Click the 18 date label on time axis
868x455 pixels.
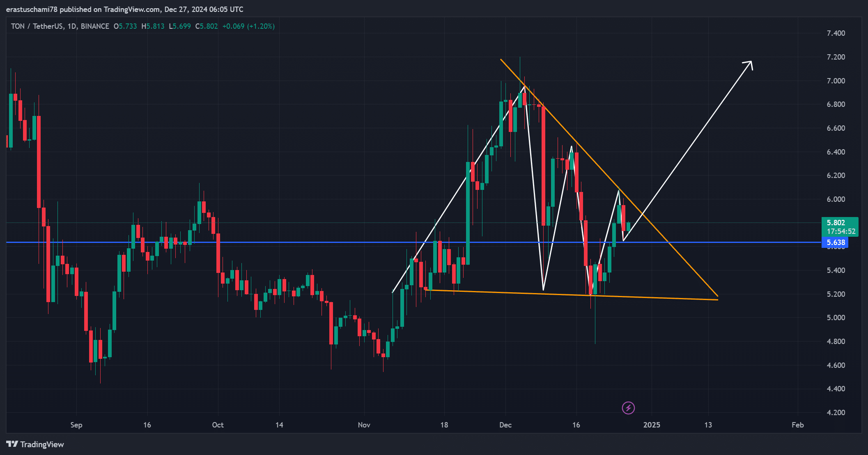coord(444,425)
